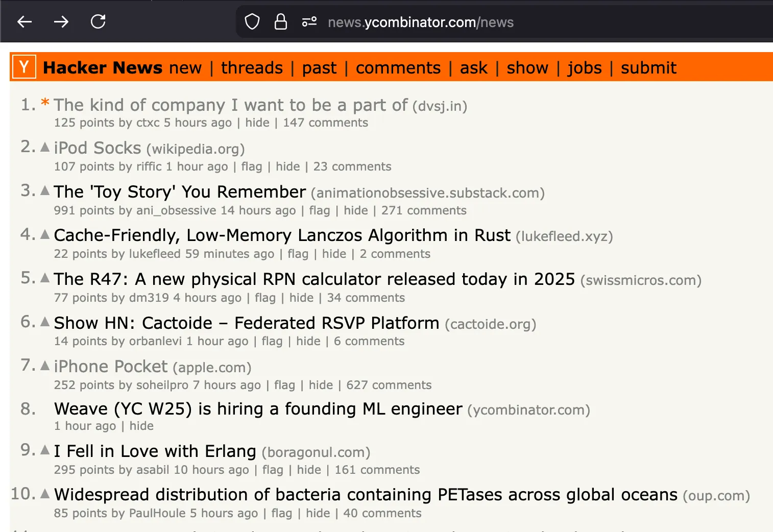The height and width of the screenshot is (532, 773).
Task: View user PaulHoule profile
Action: pyautogui.click(x=157, y=513)
